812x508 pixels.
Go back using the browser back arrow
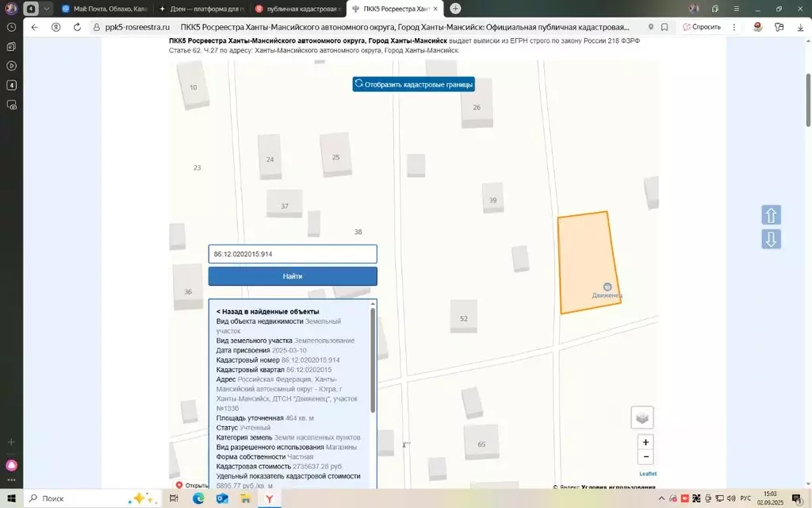(x=33, y=26)
